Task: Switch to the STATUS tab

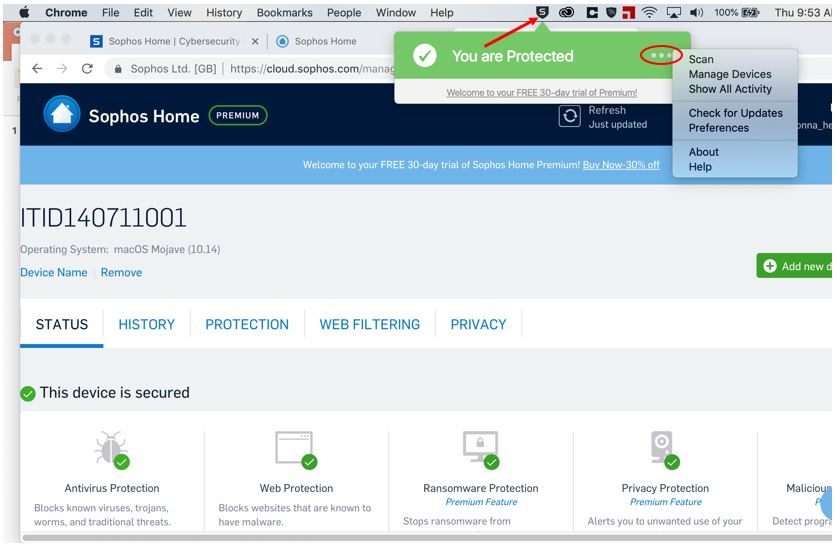Action: (x=61, y=324)
